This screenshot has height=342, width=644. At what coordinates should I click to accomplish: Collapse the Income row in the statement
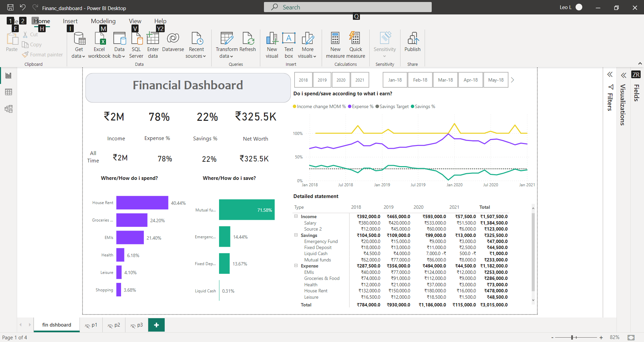coord(296,216)
